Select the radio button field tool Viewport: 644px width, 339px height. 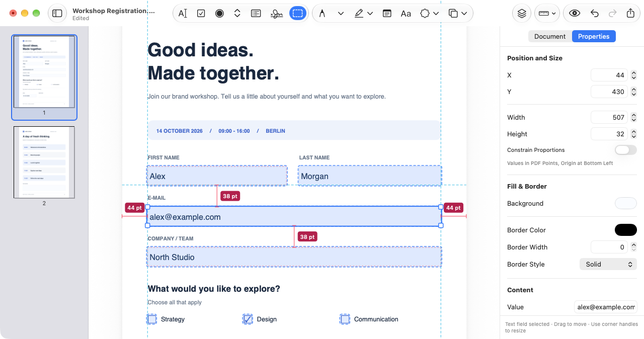click(219, 14)
